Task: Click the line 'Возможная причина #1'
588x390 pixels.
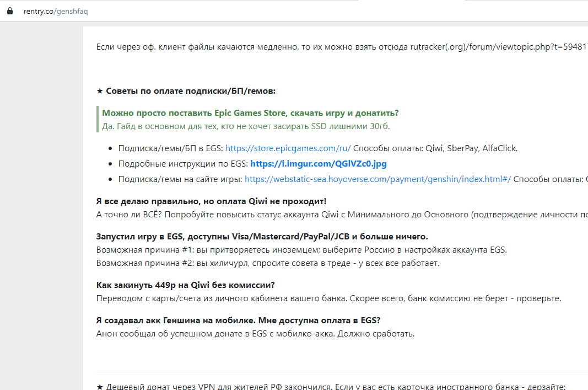Action: click(301, 250)
